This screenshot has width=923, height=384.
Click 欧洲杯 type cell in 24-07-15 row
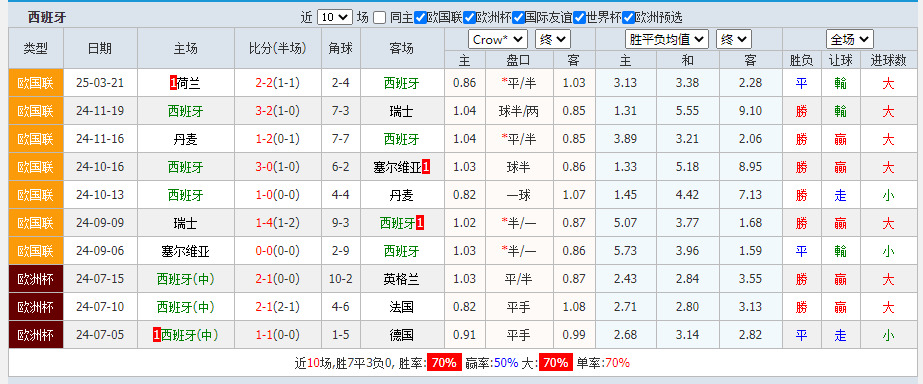pos(36,279)
